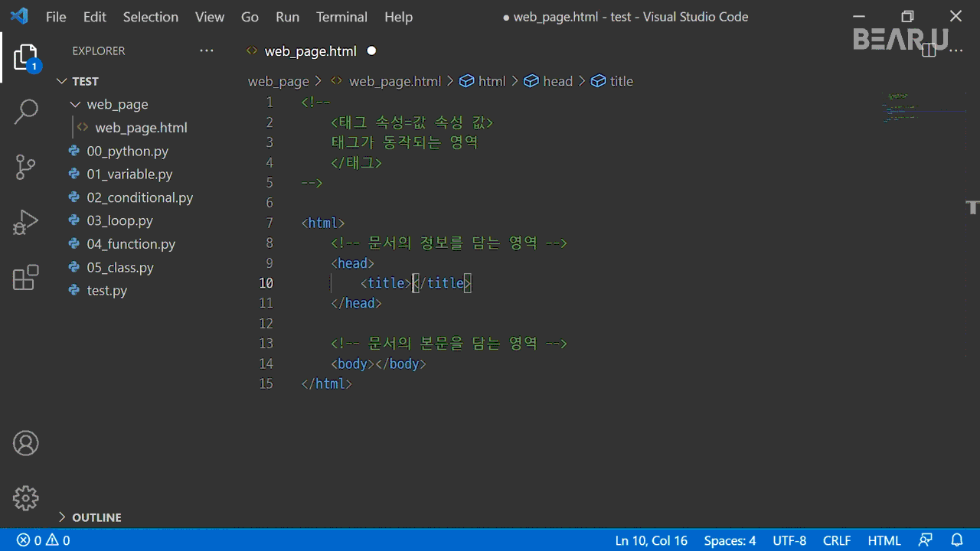Open the Search view icon

[25, 112]
